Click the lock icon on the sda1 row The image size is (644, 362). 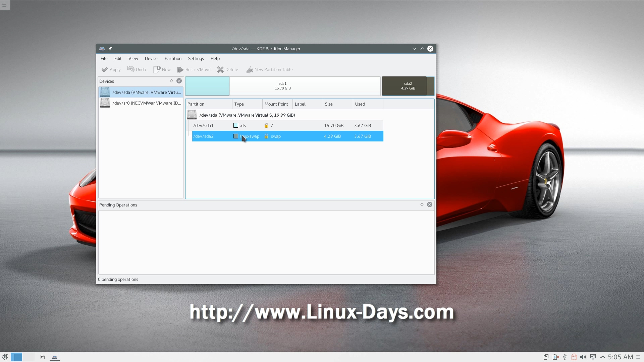click(266, 125)
